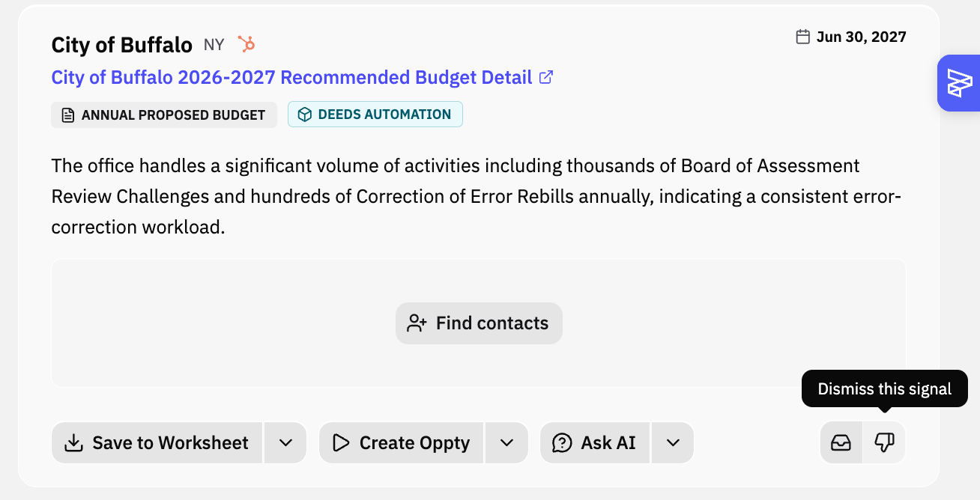
Task: Click the Find contacts button
Action: tap(479, 323)
